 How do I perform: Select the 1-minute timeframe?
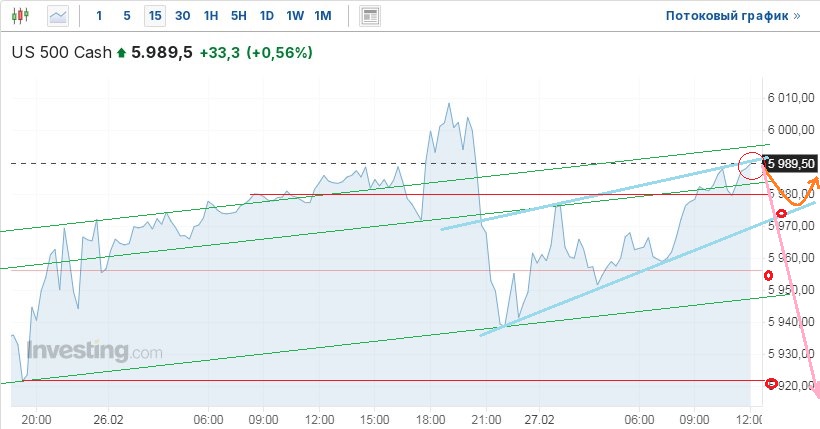98,16
